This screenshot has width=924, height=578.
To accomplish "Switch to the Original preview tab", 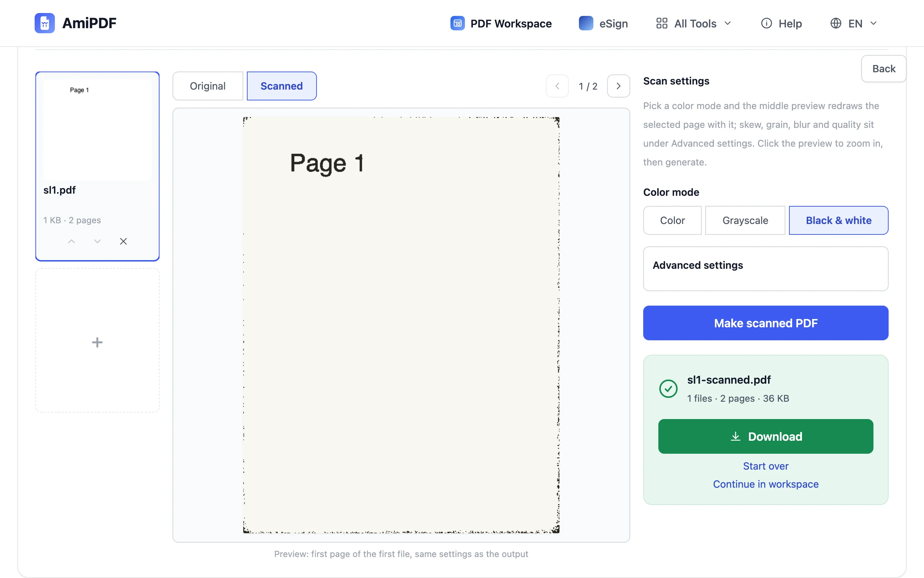I will point(208,86).
